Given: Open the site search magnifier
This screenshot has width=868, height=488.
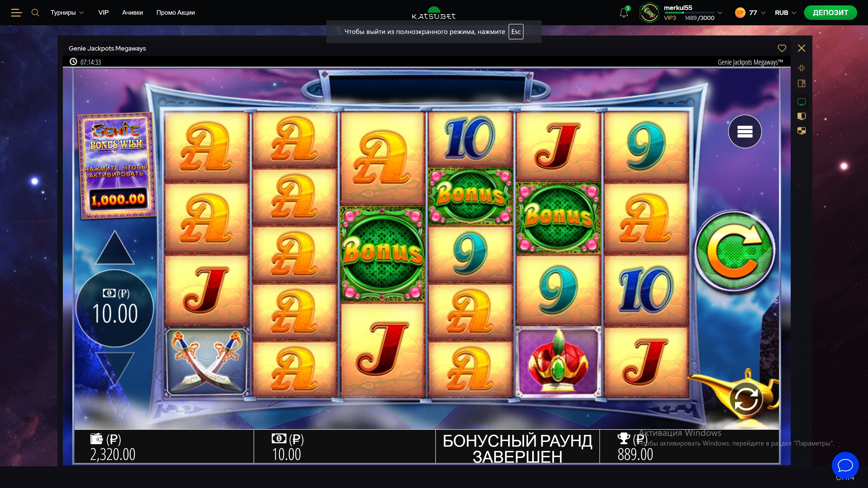Looking at the screenshot, I should [x=35, y=13].
